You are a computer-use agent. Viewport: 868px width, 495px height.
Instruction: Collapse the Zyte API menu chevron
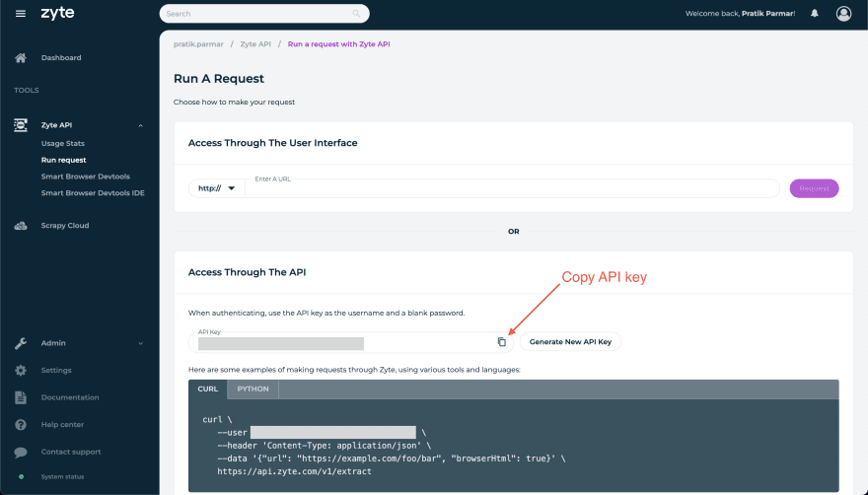(x=141, y=125)
